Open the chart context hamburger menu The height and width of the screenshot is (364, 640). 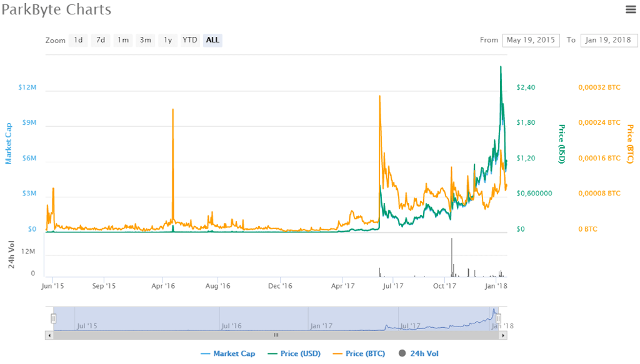(x=631, y=9)
